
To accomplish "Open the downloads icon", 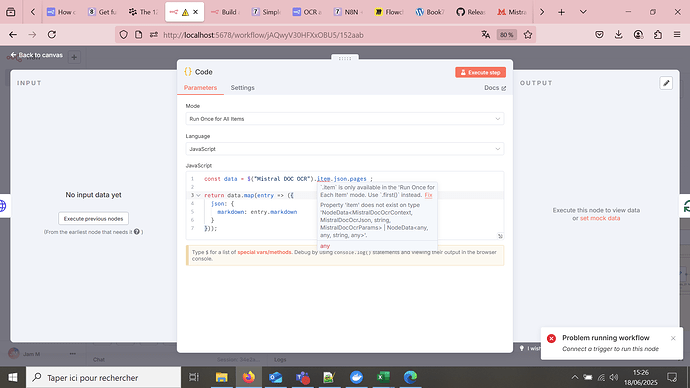I will [x=619, y=35].
